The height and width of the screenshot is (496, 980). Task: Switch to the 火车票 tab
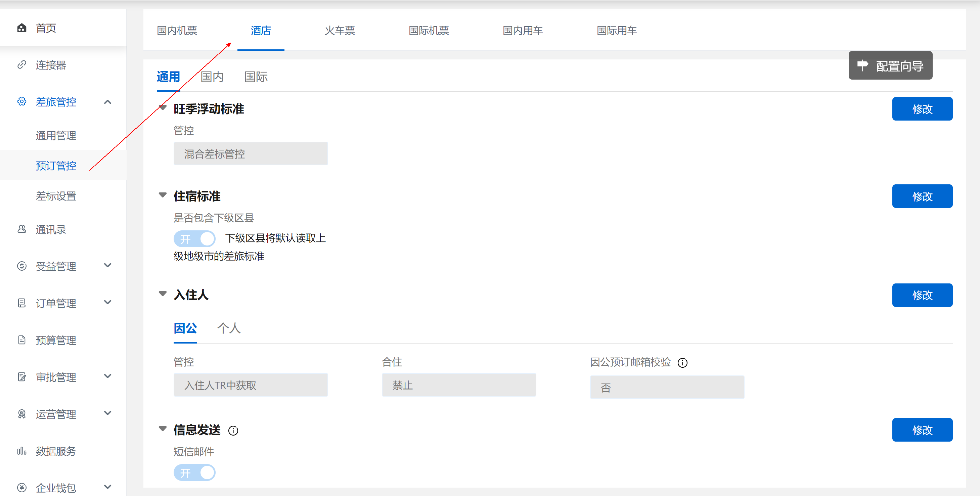point(340,31)
